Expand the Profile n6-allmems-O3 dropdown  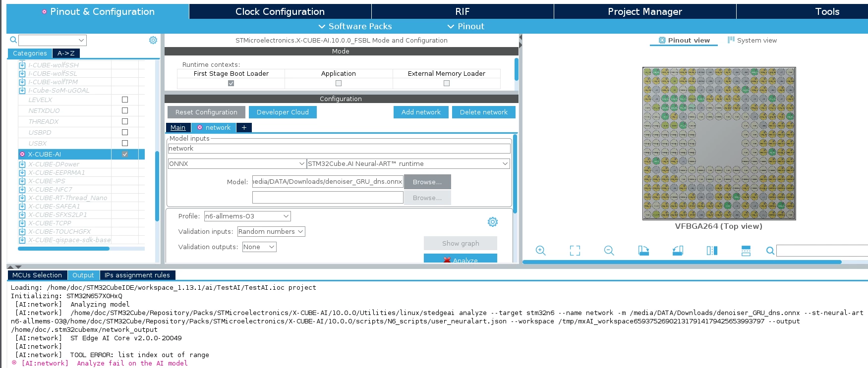tap(247, 216)
